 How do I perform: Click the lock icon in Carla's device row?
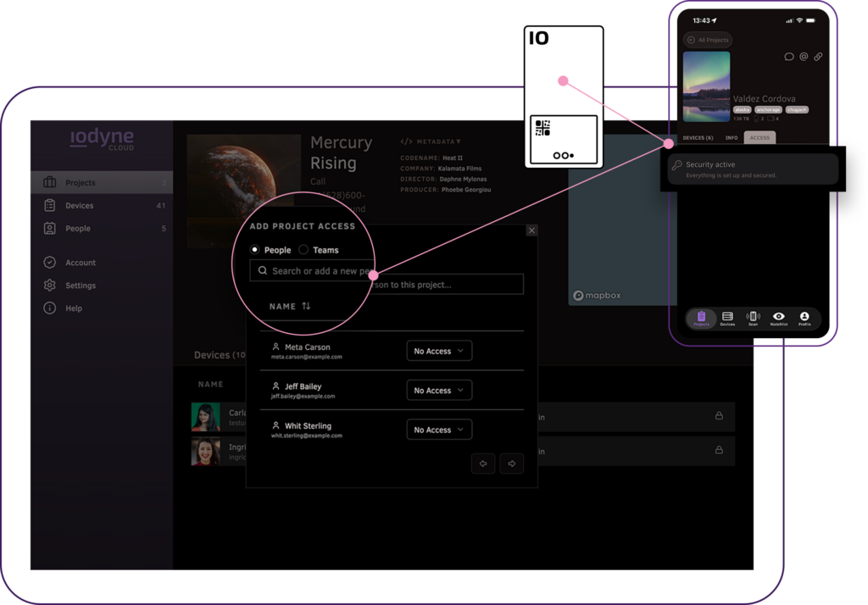coord(719,416)
